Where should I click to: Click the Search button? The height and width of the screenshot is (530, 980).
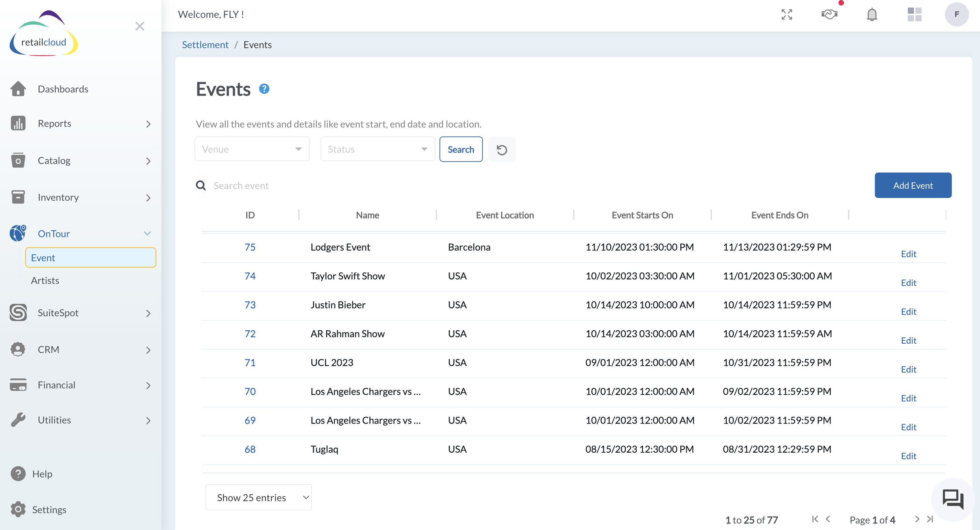click(x=461, y=149)
